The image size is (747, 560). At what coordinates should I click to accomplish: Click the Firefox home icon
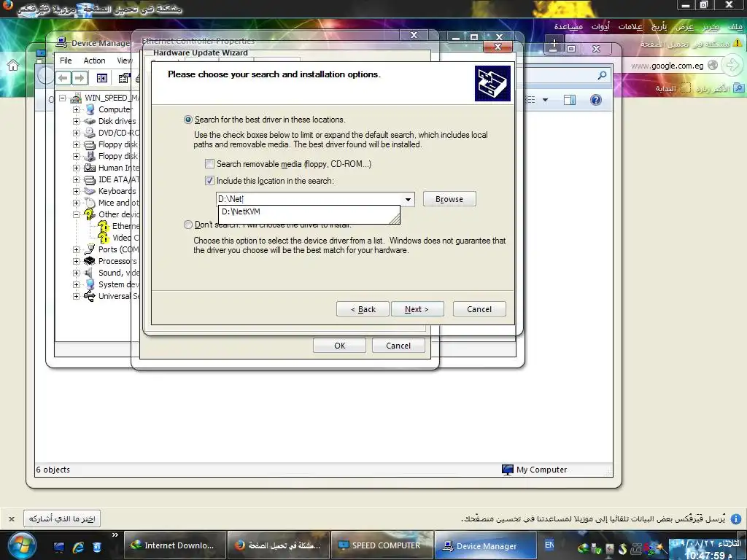point(13,65)
